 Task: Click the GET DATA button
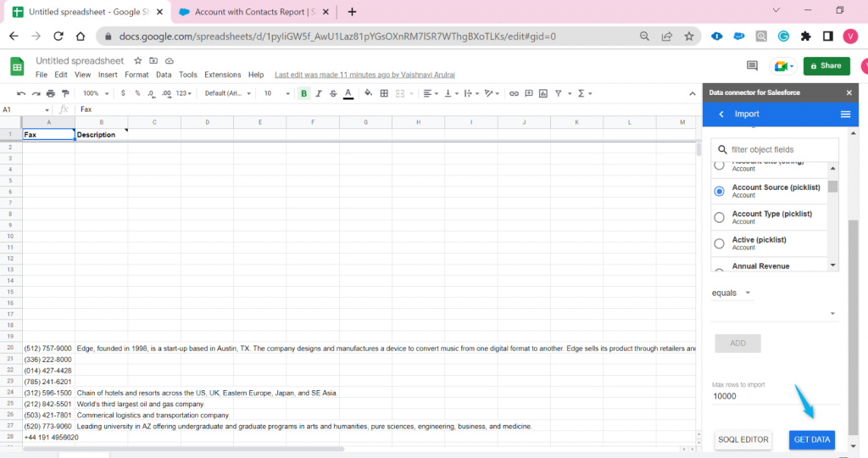[812, 439]
